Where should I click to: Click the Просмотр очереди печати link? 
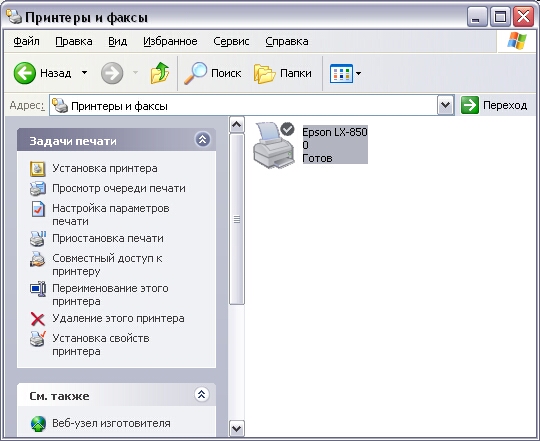(x=119, y=188)
